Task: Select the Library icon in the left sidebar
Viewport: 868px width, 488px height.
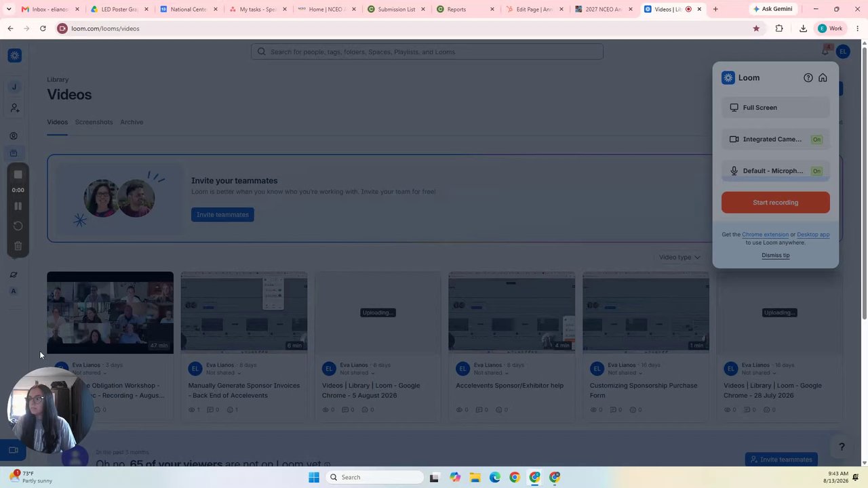Action: click(x=14, y=153)
